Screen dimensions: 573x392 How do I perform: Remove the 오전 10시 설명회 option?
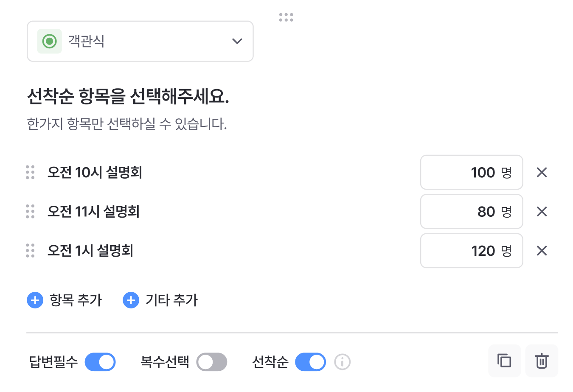pyautogui.click(x=542, y=172)
